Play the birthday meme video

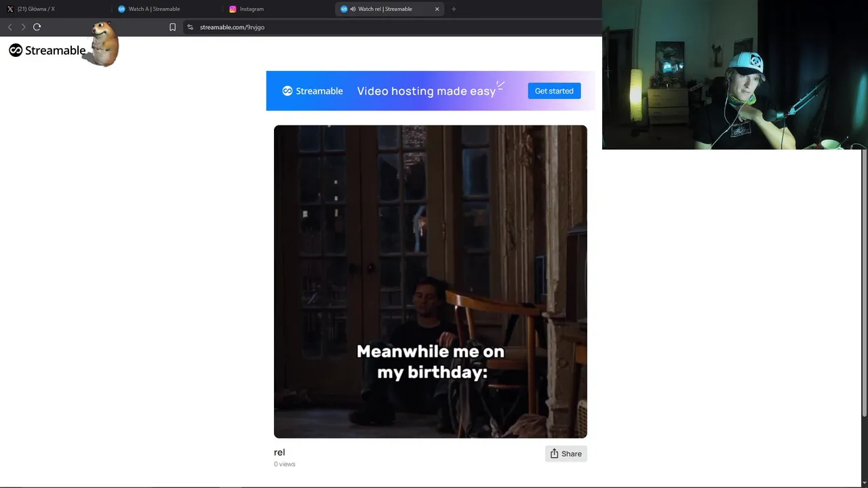(x=430, y=281)
